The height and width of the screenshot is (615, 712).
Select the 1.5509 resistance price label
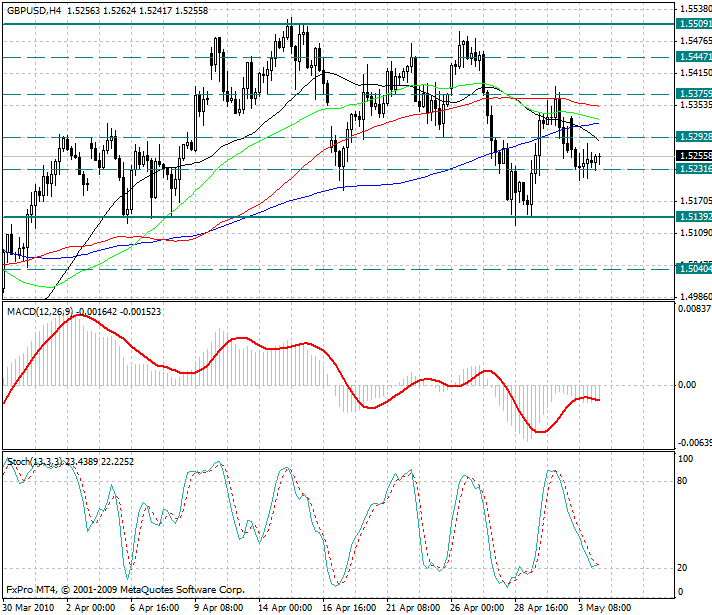(691, 23)
